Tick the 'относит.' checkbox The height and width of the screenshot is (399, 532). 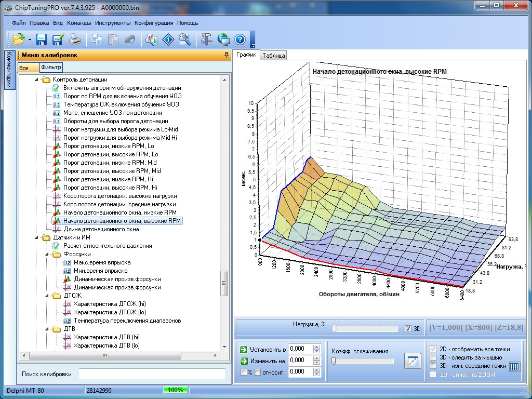[257, 372]
